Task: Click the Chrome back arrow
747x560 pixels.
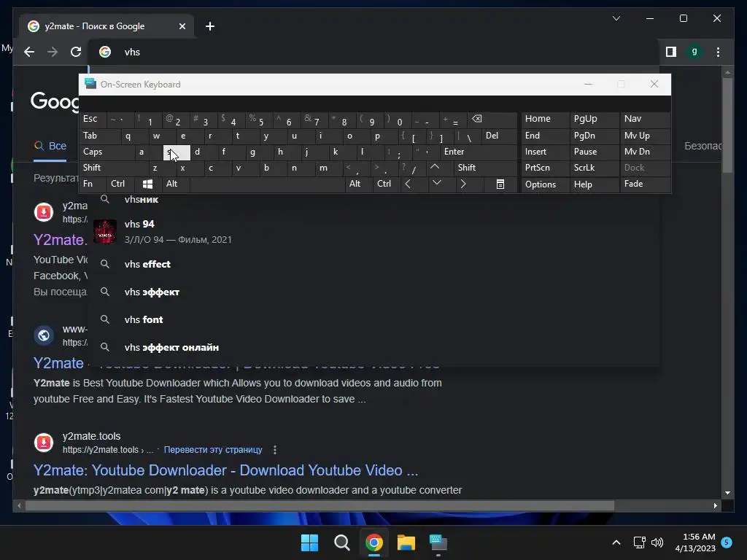Action: pos(29,52)
